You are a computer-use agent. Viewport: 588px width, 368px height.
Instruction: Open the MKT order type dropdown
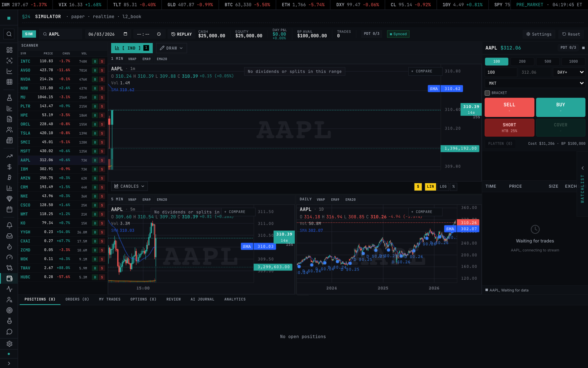tap(535, 83)
